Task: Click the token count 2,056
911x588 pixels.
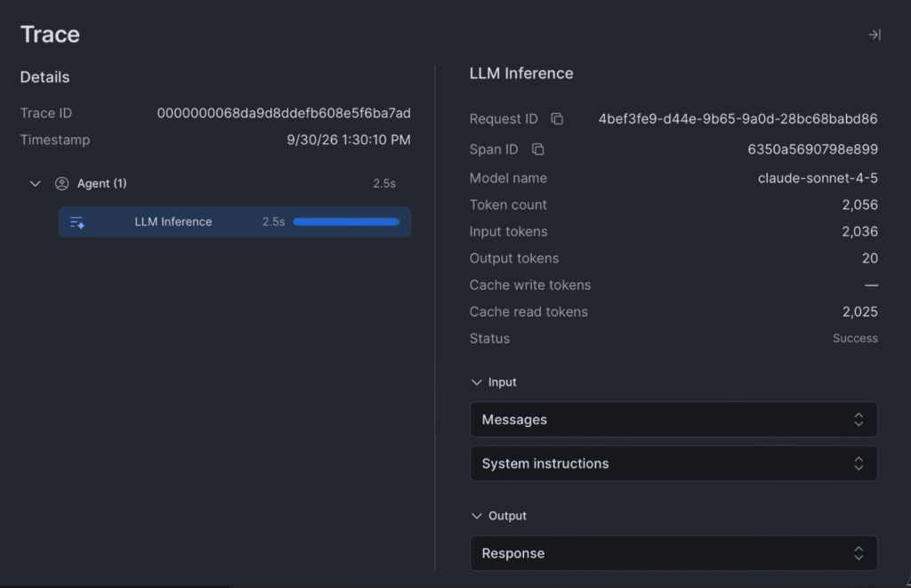Action: pyautogui.click(x=860, y=205)
